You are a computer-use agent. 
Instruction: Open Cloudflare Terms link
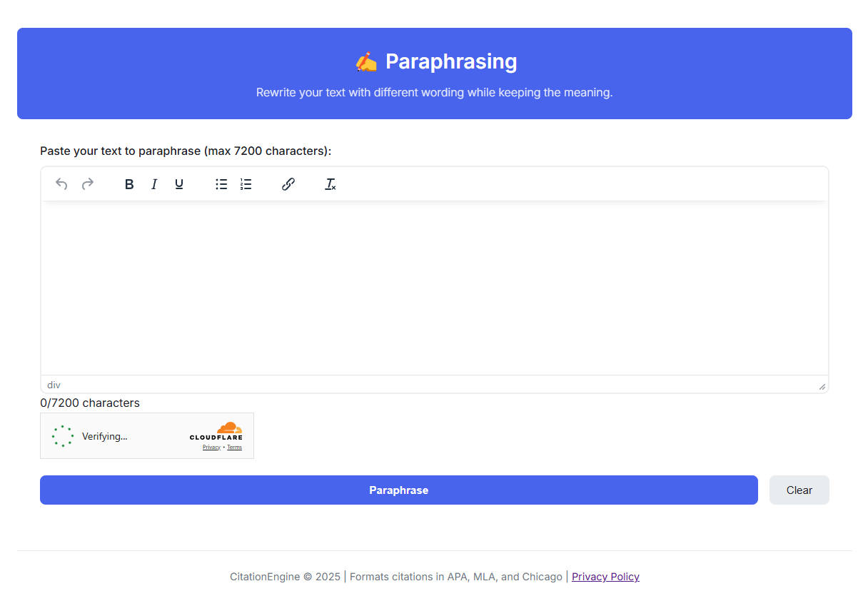234,448
